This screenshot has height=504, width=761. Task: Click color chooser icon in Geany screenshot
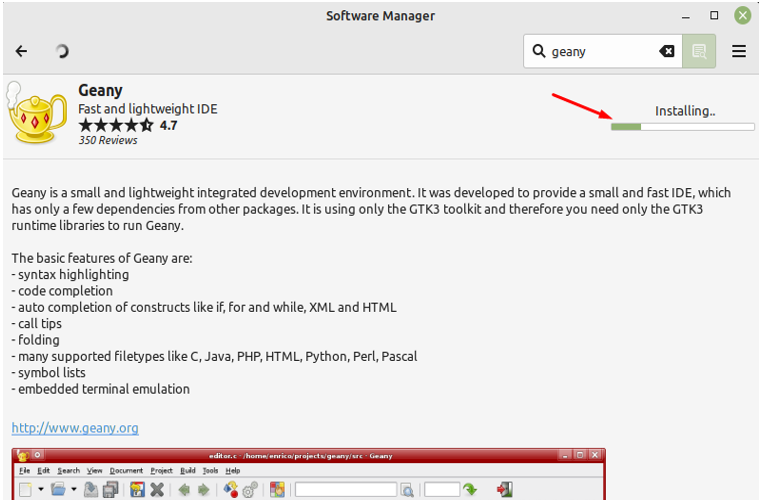tap(277, 490)
